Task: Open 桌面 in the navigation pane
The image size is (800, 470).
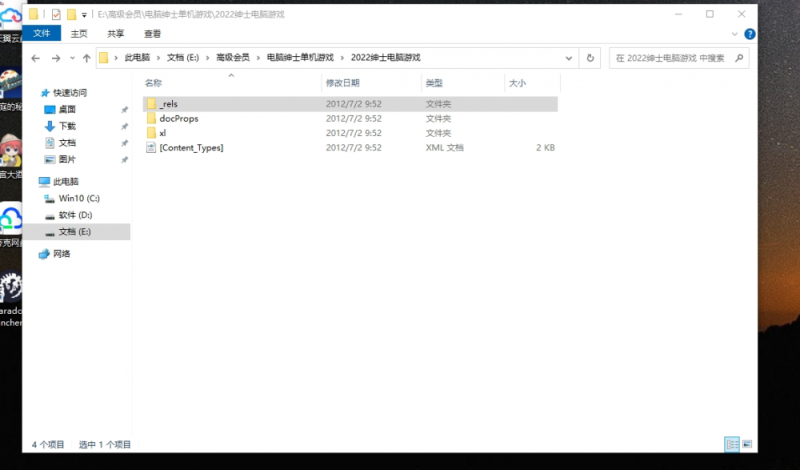Action: pyautogui.click(x=67, y=110)
